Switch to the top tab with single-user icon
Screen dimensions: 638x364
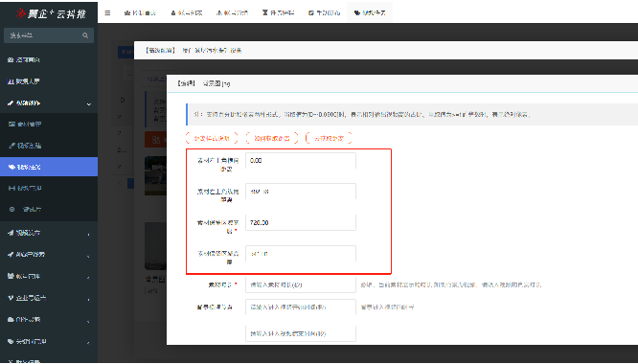point(187,13)
